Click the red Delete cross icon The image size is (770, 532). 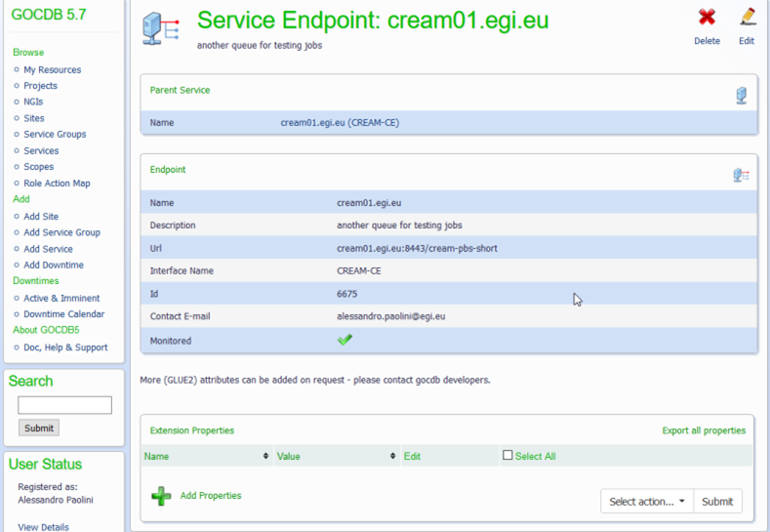coord(707,18)
